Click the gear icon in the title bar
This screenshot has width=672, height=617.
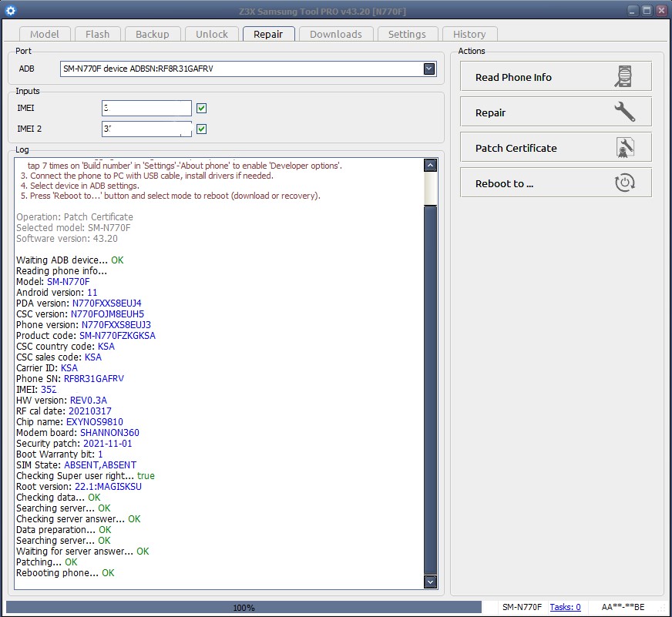pyautogui.click(x=10, y=11)
